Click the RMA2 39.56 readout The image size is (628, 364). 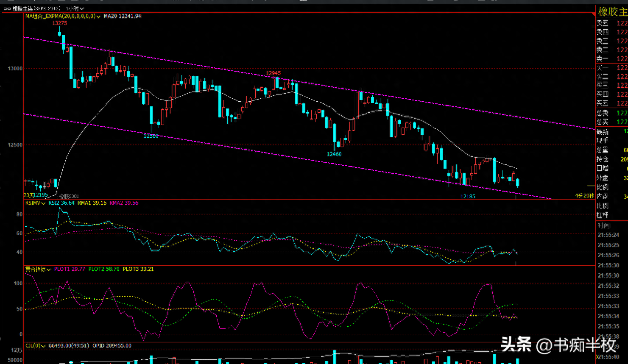124,203
